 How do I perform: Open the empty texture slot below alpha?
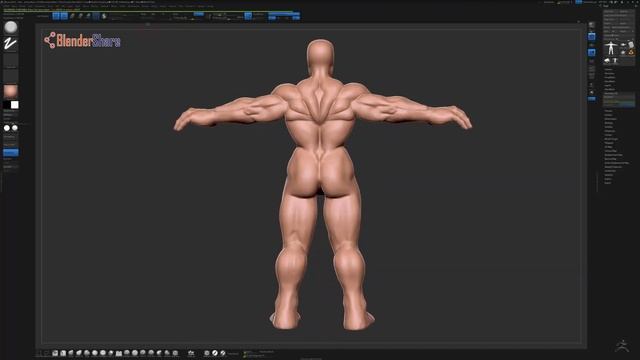coord(11,76)
